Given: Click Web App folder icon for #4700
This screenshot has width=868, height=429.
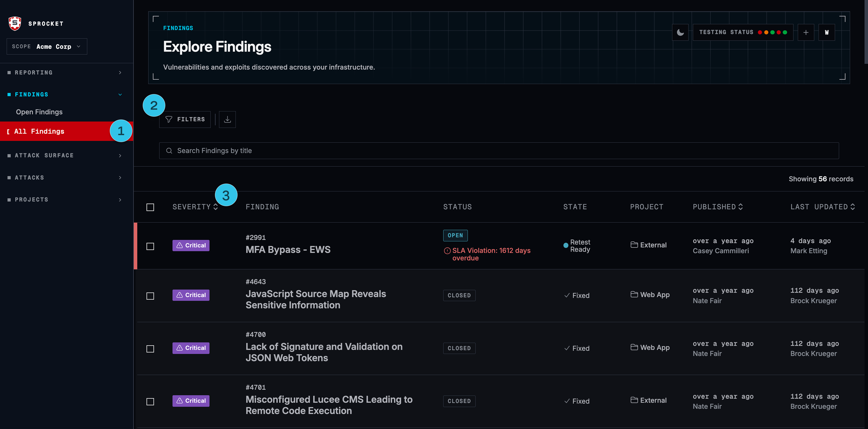Looking at the screenshot, I should [x=634, y=347].
